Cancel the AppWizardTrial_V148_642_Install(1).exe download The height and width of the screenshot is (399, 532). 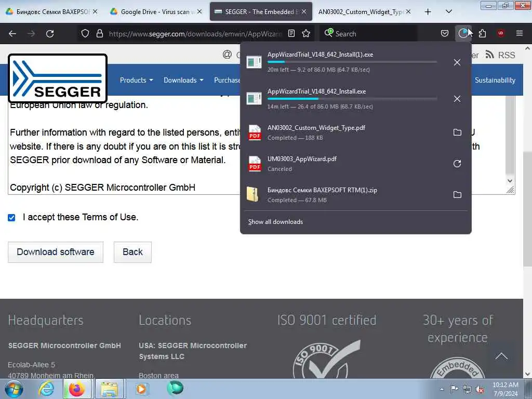pos(457,62)
